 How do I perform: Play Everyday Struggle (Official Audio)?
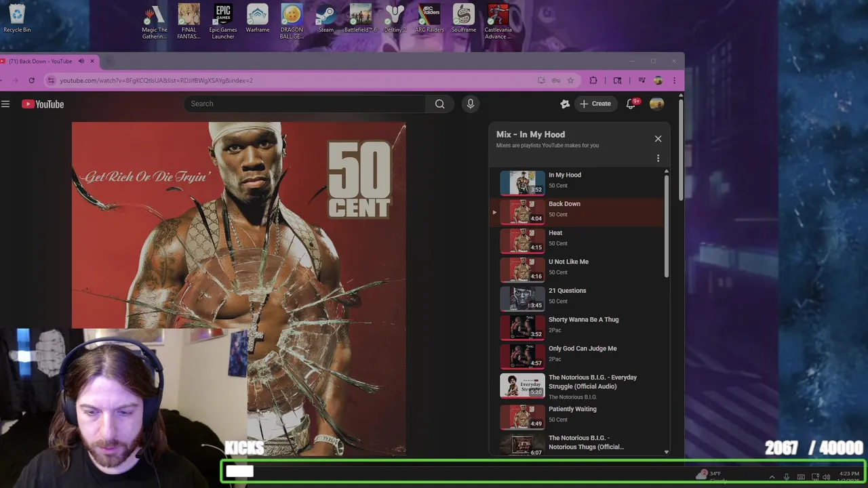576,386
